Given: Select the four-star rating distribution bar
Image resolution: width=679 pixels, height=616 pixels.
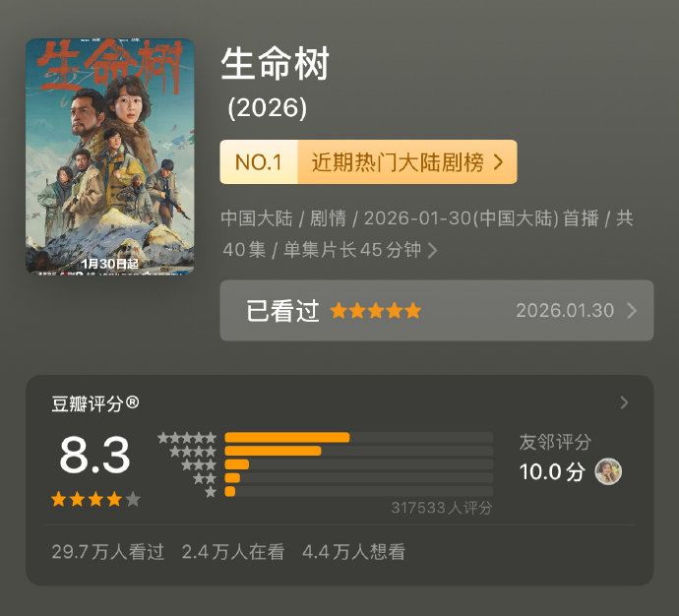Looking at the screenshot, I should click(x=274, y=451).
